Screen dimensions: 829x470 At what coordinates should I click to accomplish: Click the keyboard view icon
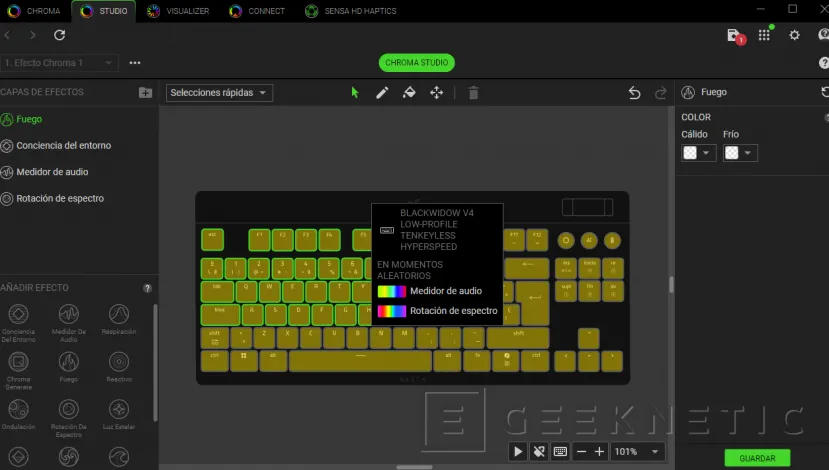(560, 451)
